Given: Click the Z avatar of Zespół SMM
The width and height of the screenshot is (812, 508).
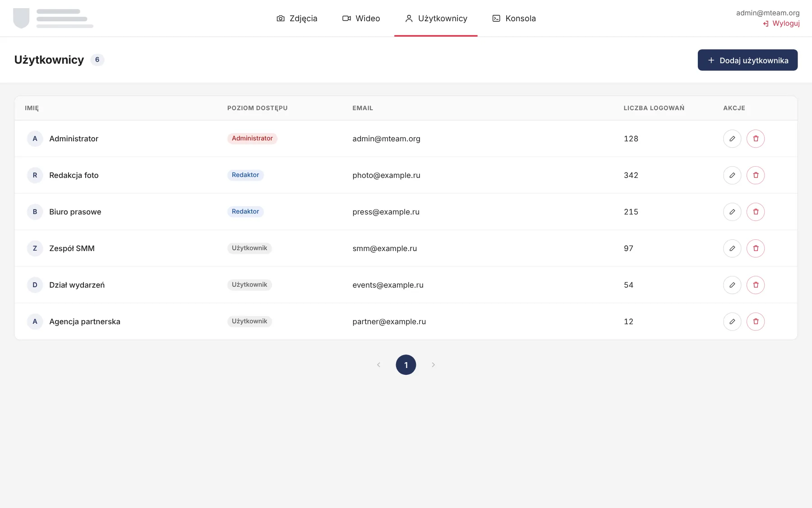Looking at the screenshot, I should pyautogui.click(x=35, y=248).
